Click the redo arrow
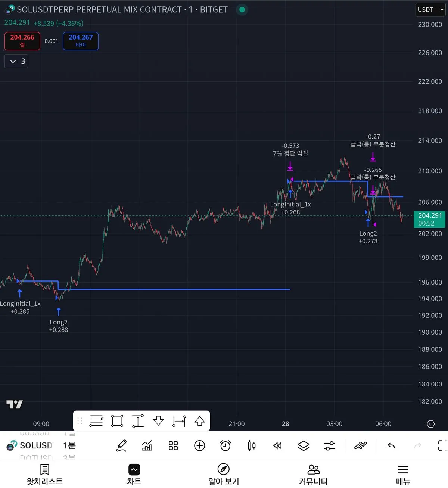 point(418,445)
